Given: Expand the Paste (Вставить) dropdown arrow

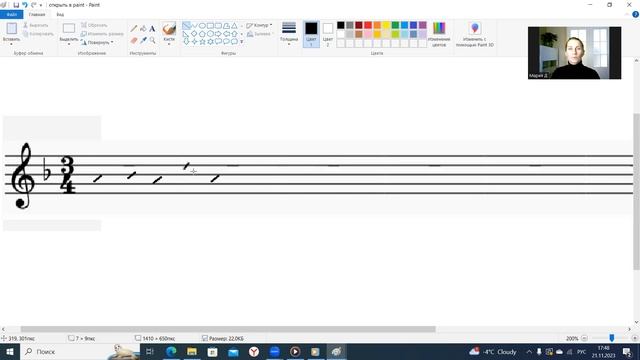Looking at the screenshot, I should tap(11, 44).
